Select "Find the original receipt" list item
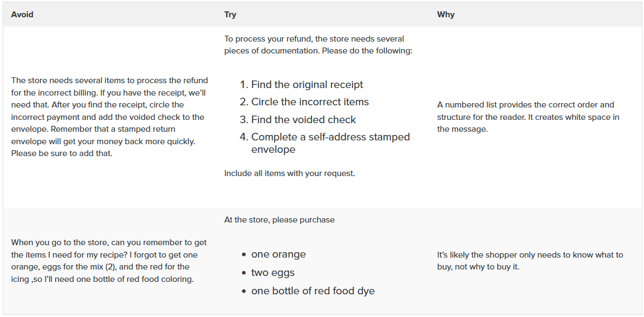The image size is (644, 317). point(307,85)
